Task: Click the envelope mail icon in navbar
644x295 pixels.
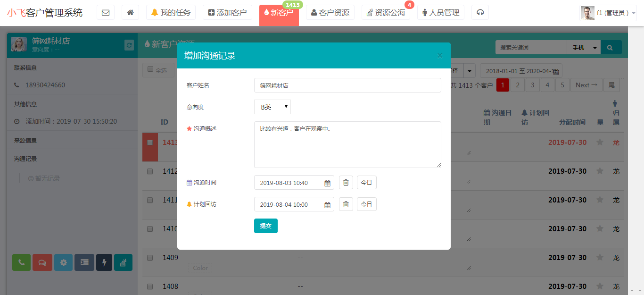Action: pyautogui.click(x=106, y=13)
